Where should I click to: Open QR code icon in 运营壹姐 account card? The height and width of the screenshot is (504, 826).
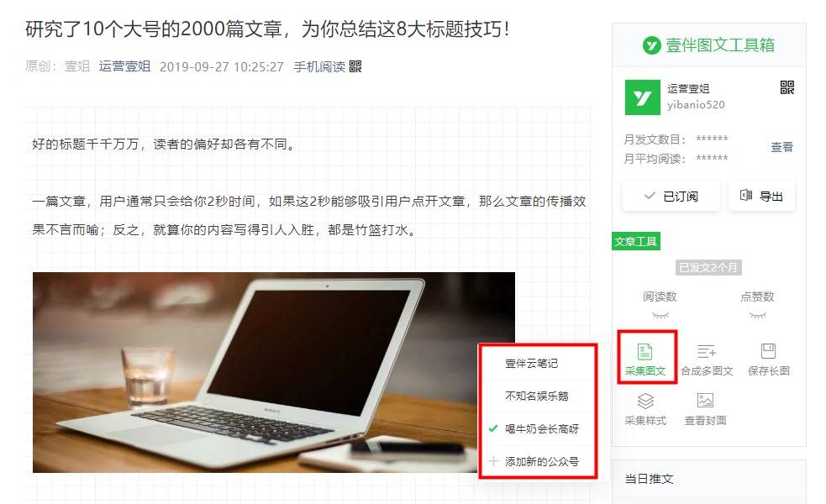pyautogui.click(x=787, y=87)
